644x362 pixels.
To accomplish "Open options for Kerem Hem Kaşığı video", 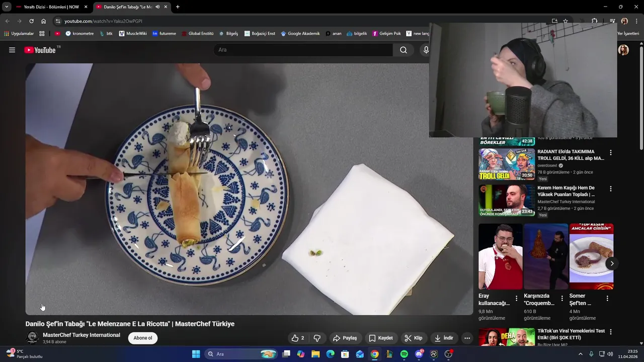I will pos(611,189).
